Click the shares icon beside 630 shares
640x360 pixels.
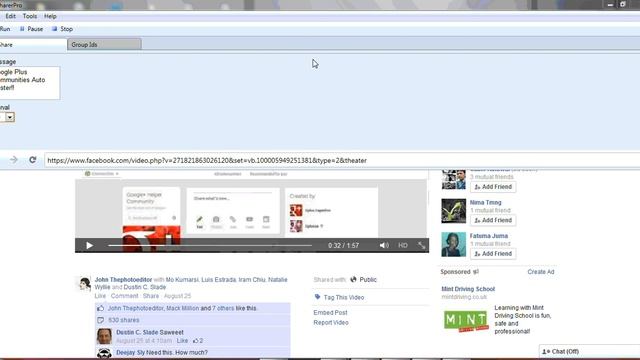point(100,320)
